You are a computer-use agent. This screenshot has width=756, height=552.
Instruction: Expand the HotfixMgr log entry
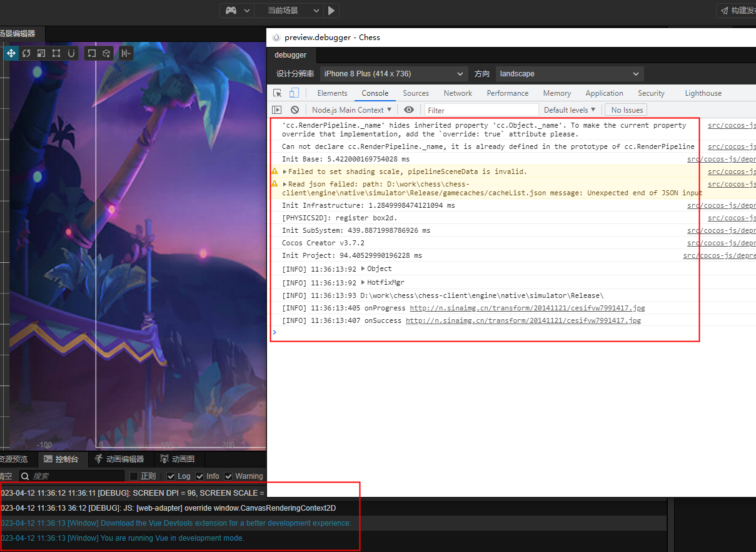364,282
